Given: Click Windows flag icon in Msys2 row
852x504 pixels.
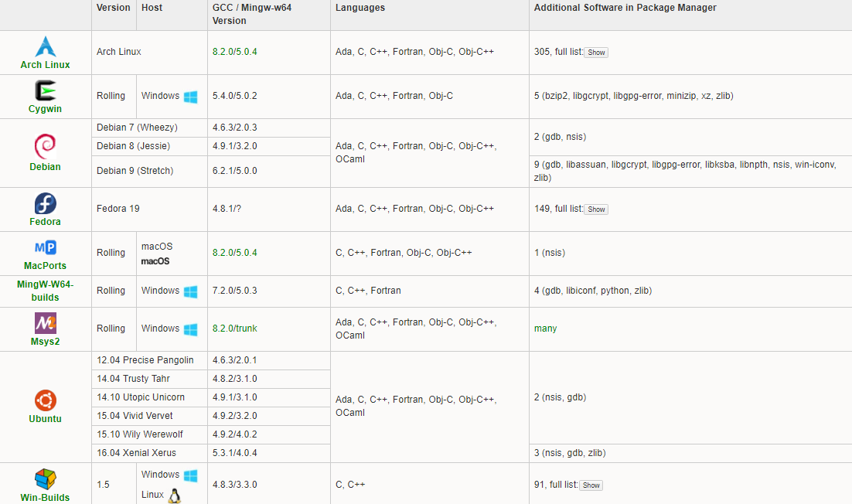Looking at the screenshot, I should coord(191,329).
